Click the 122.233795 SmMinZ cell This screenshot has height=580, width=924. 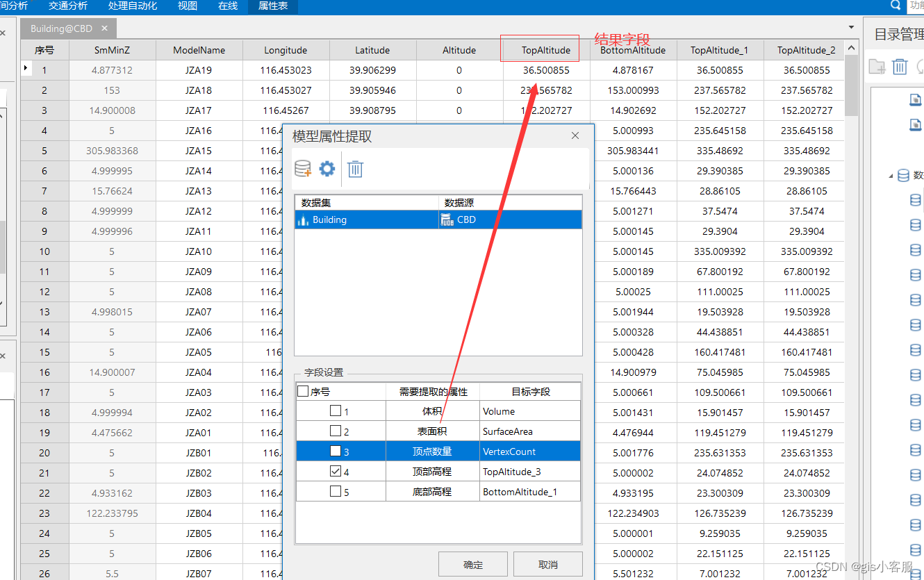click(x=112, y=513)
